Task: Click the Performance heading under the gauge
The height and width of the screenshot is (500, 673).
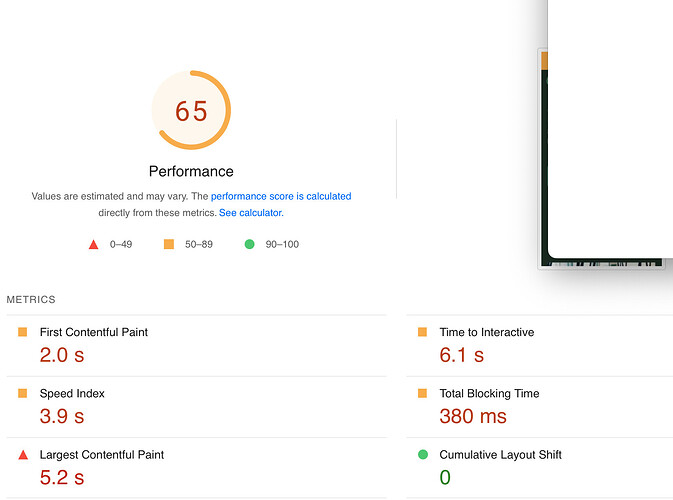Action: tap(191, 171)
